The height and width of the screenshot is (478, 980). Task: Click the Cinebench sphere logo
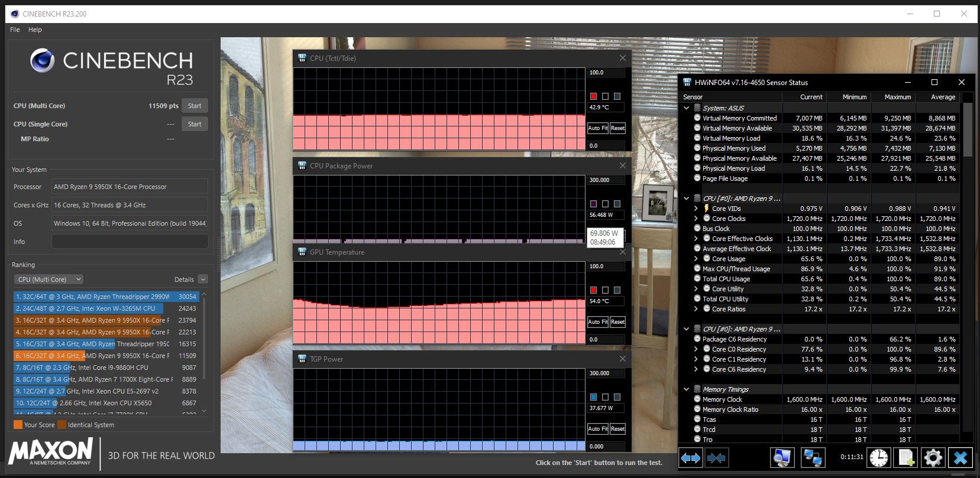click(42, 60)
